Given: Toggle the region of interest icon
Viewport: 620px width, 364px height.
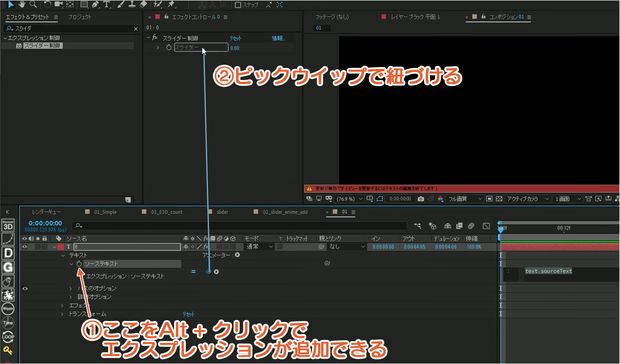Looking at the screenshot, I should [490, 199].
